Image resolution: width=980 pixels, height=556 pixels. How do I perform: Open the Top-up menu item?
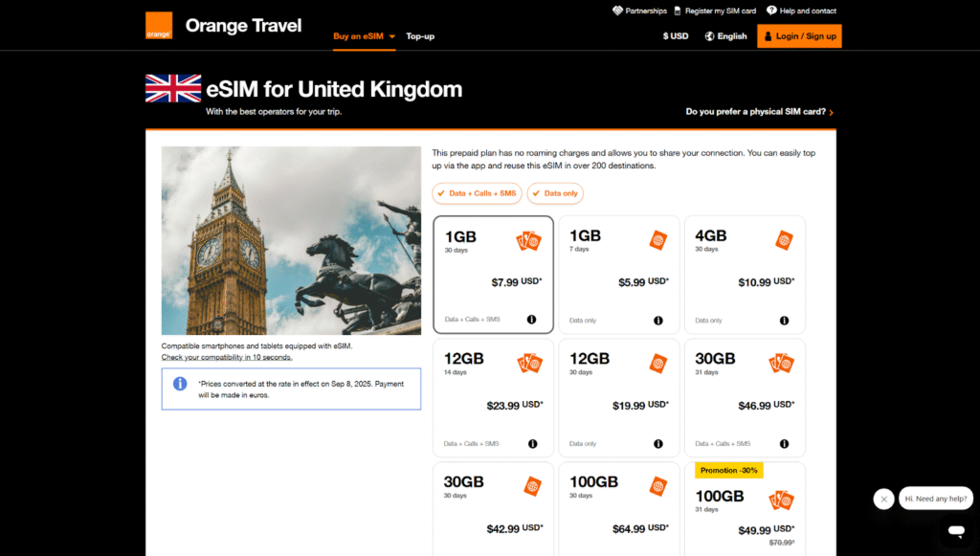click(420, 36)
